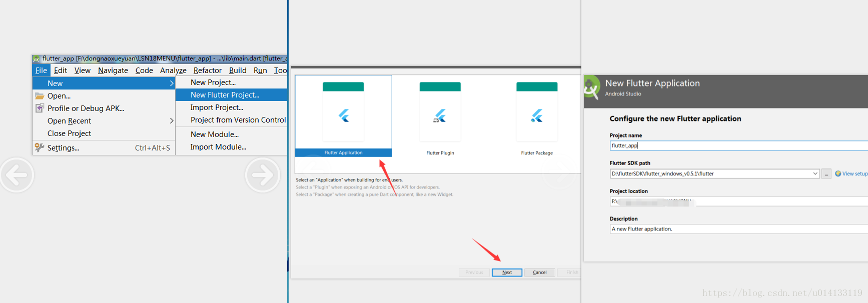
Task: Click the Open folder icon
Action: click(40, 96)
